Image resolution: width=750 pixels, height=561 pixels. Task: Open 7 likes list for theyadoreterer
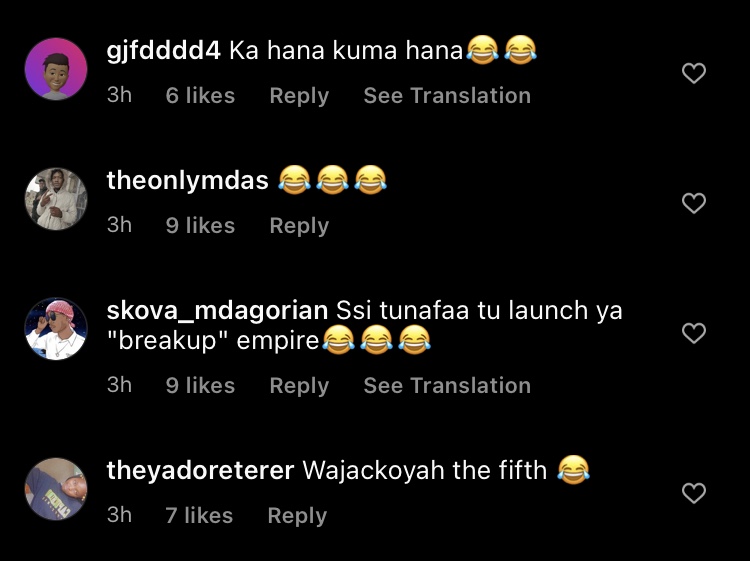point(199,516)
